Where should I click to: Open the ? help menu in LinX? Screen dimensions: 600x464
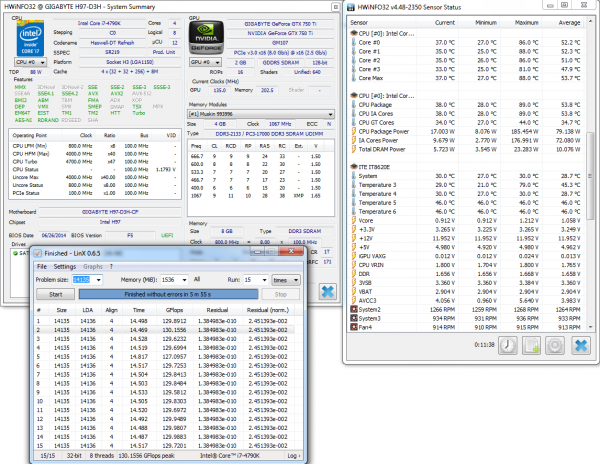tap(111, 267)
